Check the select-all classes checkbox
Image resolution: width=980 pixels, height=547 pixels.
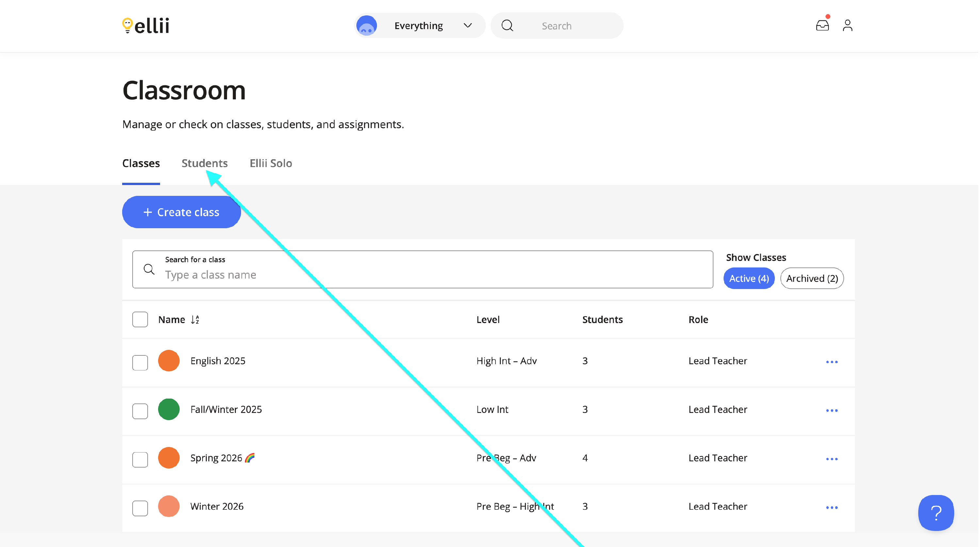(140, 319)
